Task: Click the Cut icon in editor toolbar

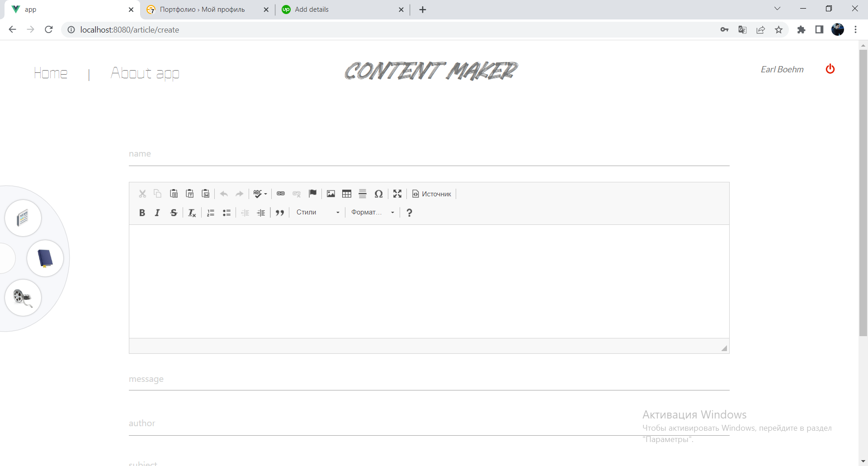Action: click(x=142, y=194)
